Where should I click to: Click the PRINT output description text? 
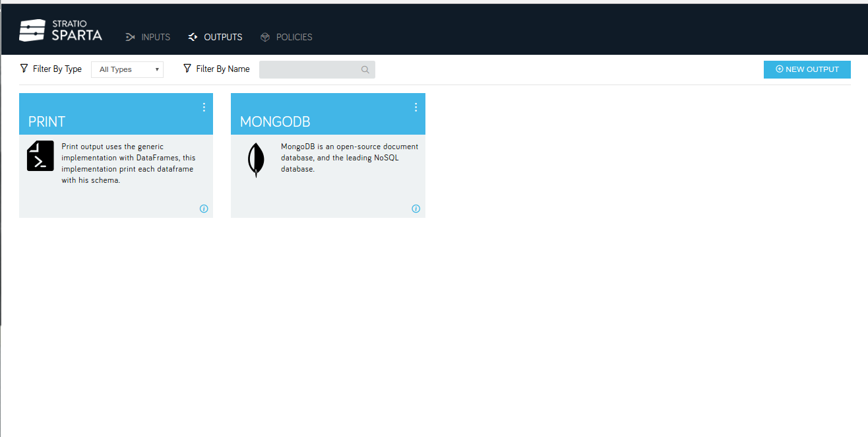click(x=129, y=163)
